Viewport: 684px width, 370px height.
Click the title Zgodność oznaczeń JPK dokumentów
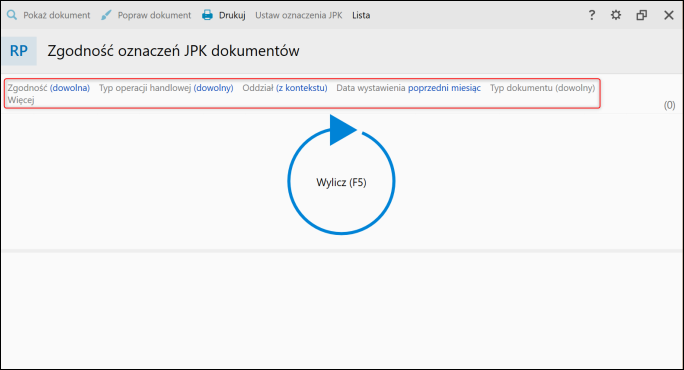point(173,51)
